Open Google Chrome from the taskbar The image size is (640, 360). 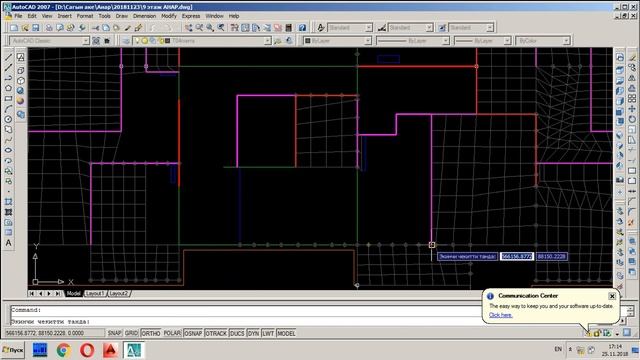click(63, 350)
